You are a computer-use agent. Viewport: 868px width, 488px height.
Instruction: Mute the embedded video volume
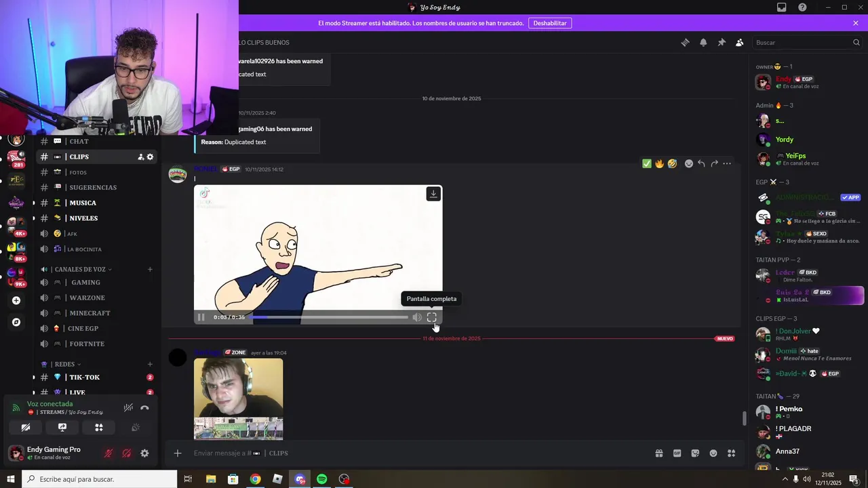click(x=417, y=317)
